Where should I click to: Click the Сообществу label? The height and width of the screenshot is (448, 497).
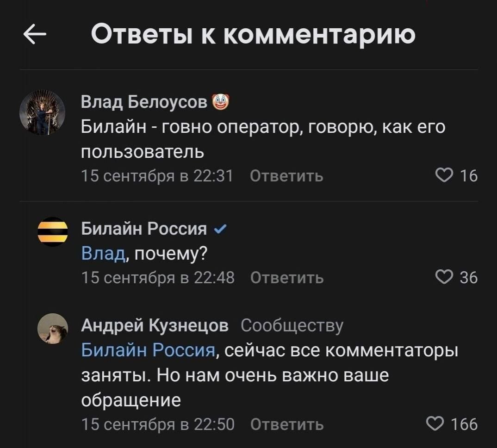click(x=292, y=326)
